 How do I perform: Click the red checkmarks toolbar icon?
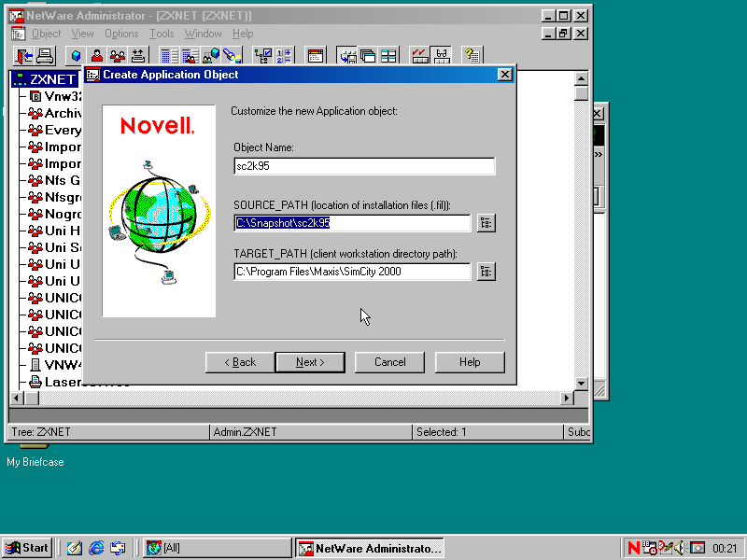419,56
